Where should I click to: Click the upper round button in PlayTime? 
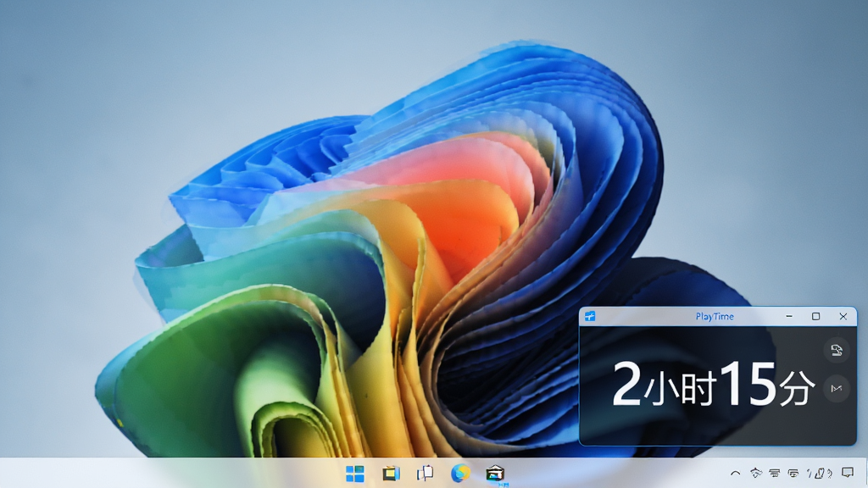point(836,350)
